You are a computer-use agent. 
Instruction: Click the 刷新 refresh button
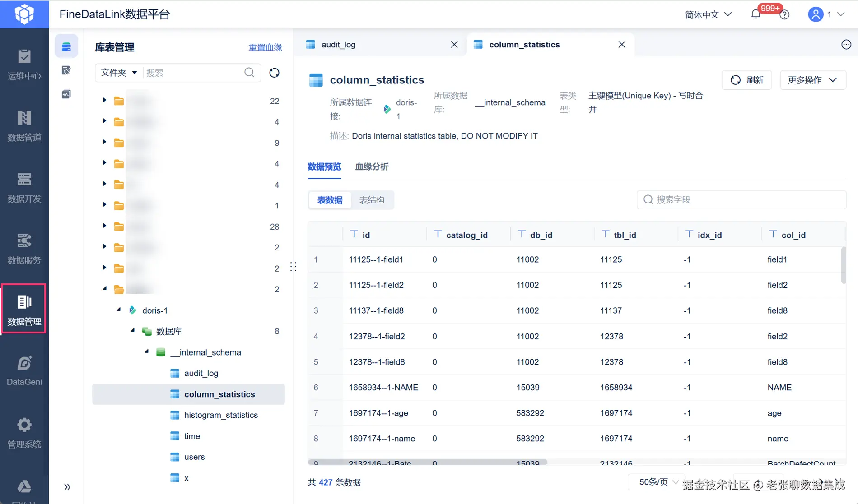point(747,80)
